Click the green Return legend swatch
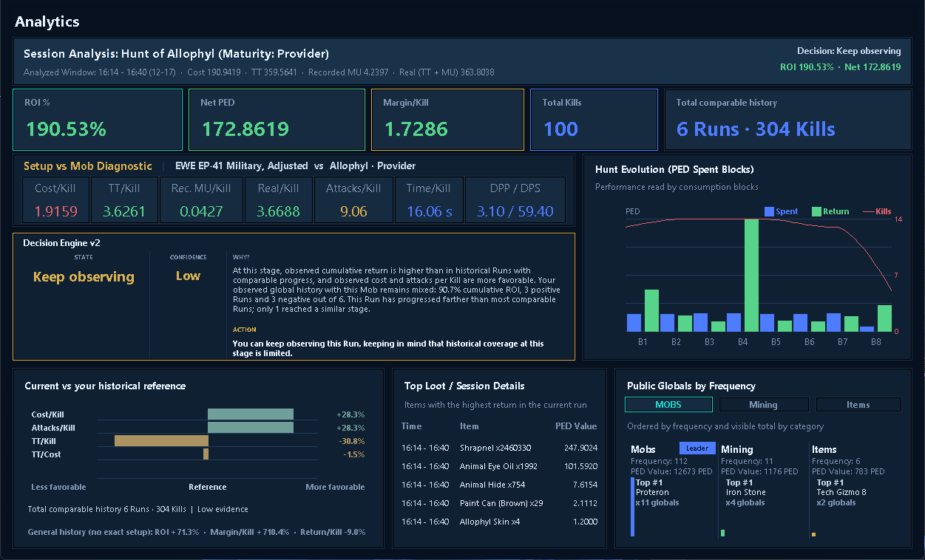 click(x=816, y=211)
